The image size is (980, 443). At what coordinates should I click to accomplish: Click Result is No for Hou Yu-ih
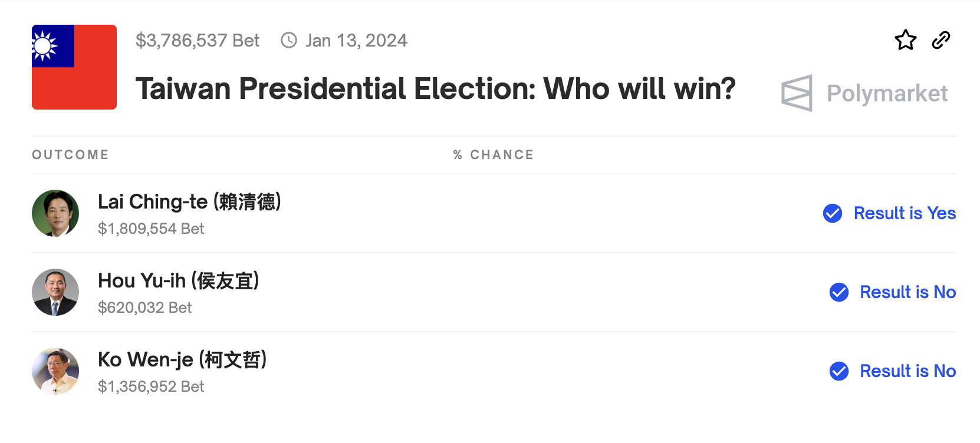pos(907,292)
